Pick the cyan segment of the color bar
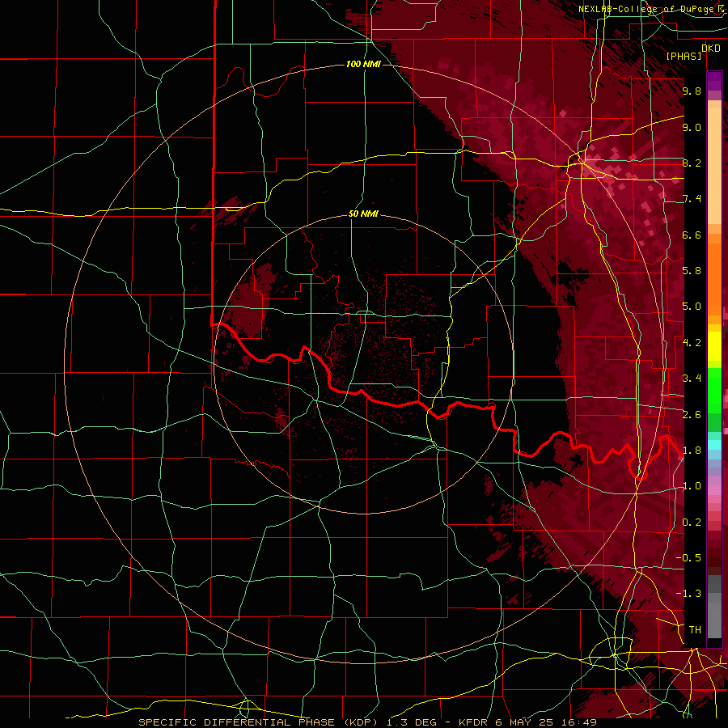The height and width of the screenshot is (728, 728). click(714, 445)
